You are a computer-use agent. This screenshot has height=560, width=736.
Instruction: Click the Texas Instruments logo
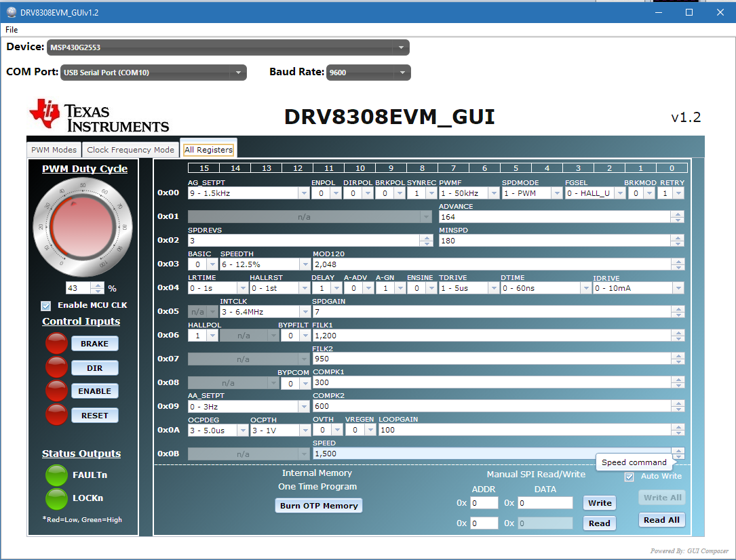pyautogui.click(x=99, y=116)
